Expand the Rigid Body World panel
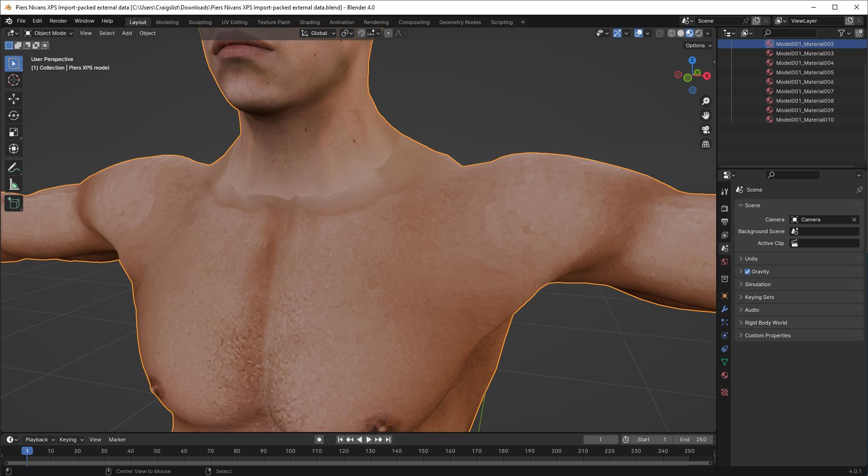This screenshot has height=476, width=868. click(799, 323)
